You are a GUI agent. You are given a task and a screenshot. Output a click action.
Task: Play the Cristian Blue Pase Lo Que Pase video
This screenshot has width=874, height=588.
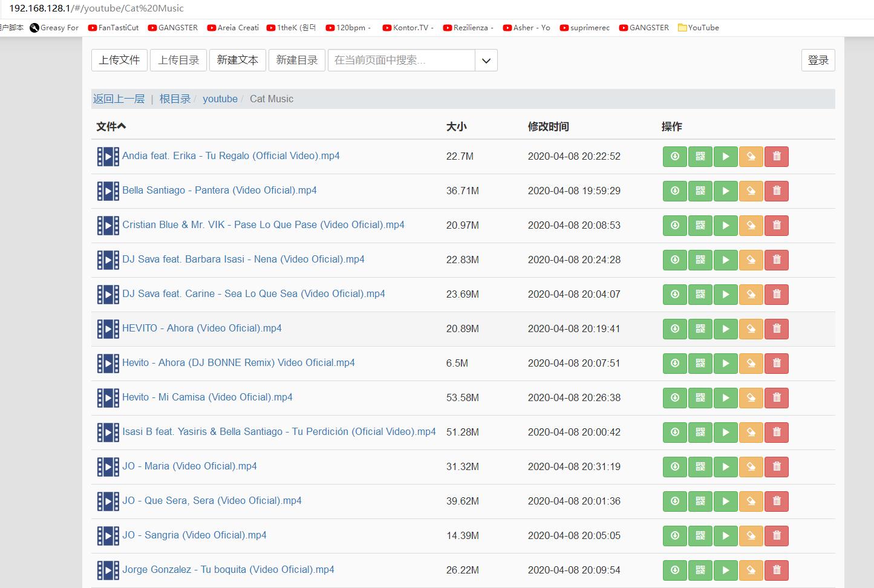725,226
